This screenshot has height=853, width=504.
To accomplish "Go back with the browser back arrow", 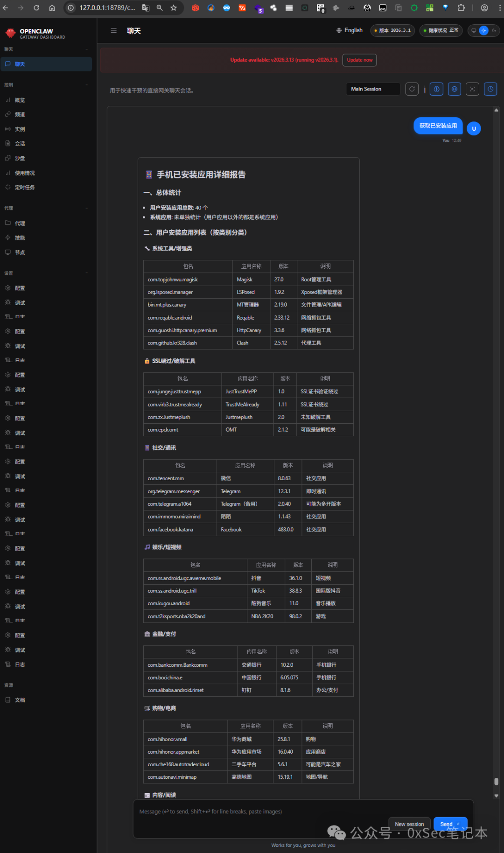I will pos(6,7).
